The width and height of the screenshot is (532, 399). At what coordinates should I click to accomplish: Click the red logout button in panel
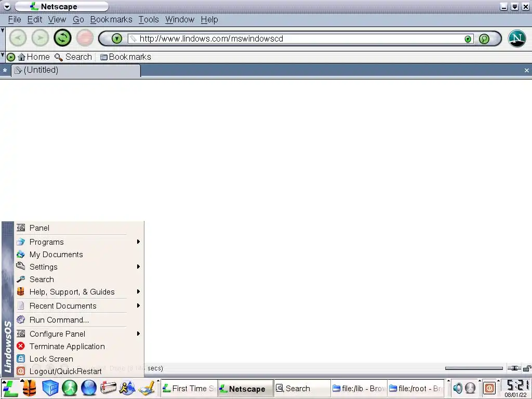489,389
